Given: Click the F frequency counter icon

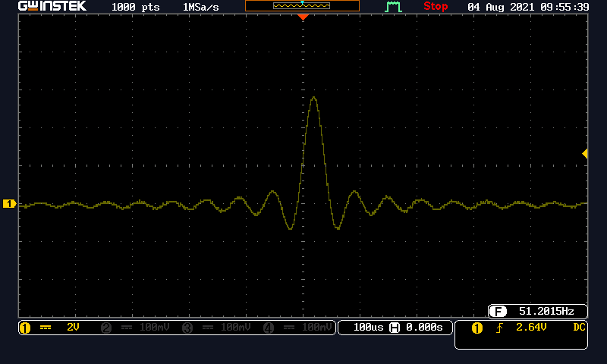Looking at the screenshot, I should [x=498, y=312].
